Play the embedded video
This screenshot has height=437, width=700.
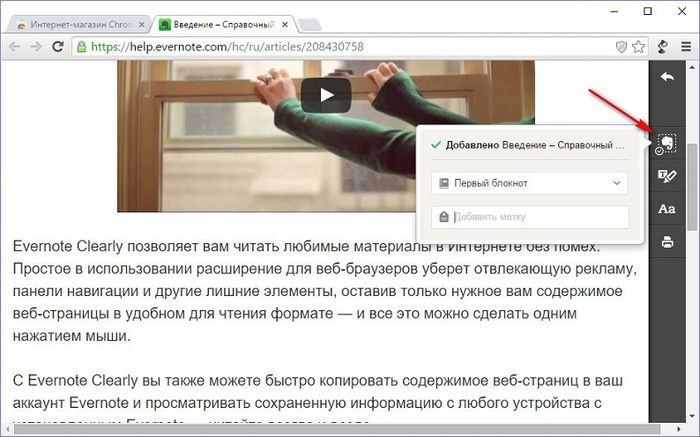[x=326, y=95]
